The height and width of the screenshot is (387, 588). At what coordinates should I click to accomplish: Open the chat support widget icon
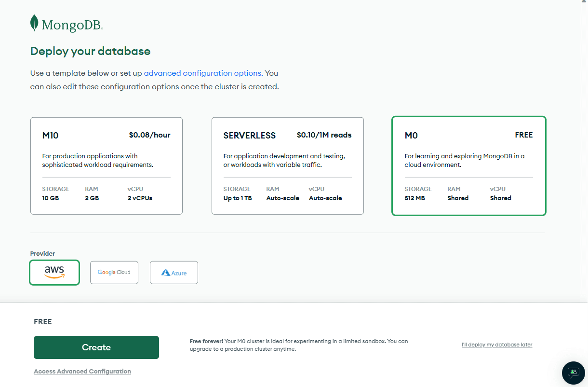click(574, 373)
